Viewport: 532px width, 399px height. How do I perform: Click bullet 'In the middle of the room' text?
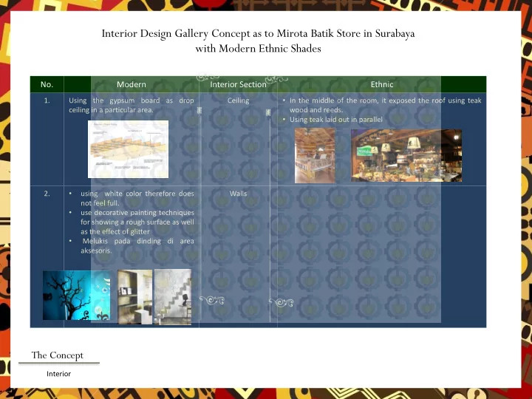point(385,105)
